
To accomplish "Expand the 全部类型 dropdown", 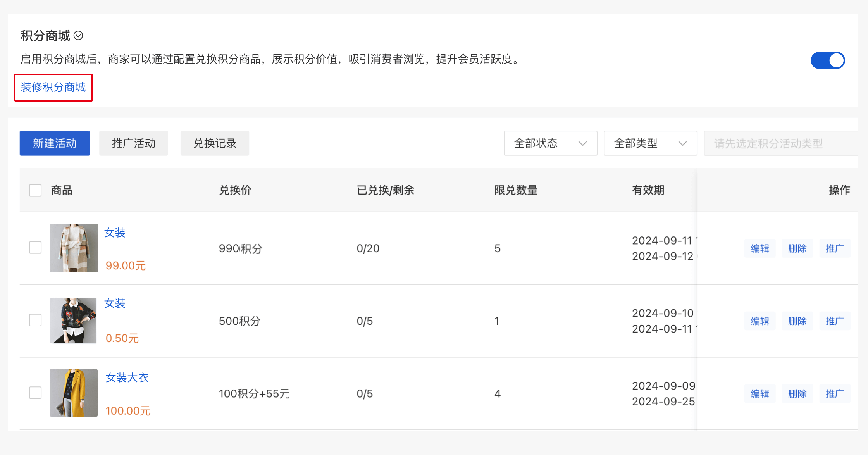I will [650, 143].
